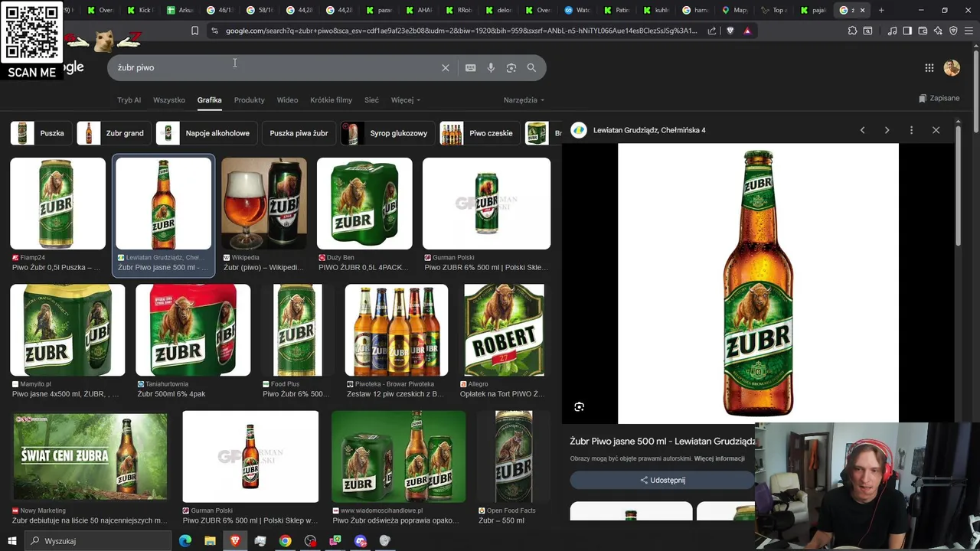Open the Brave main hamburger menu
Image resolution: width=980 pixels, height=551 pixels.
pyautogui.click(x=969, y=31)
